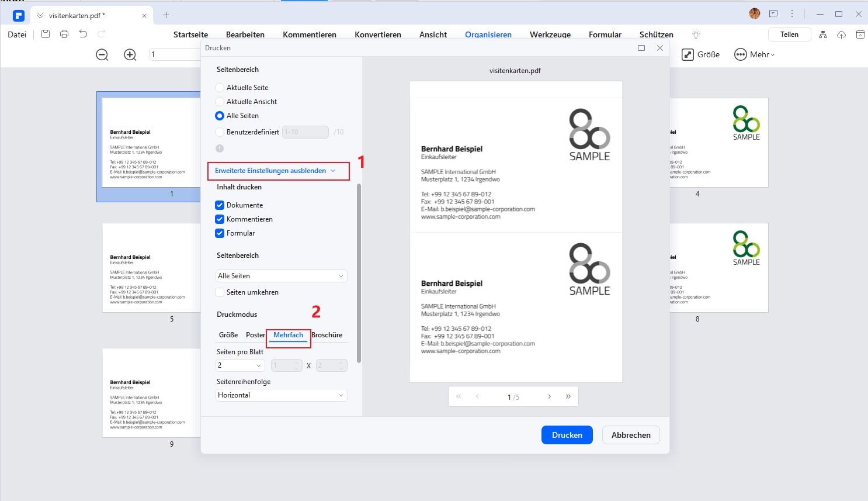The width and height of the screenshot is (868, 501).
Task: Open Seiten pro Blatt dropdown
Action: (241, 365)
